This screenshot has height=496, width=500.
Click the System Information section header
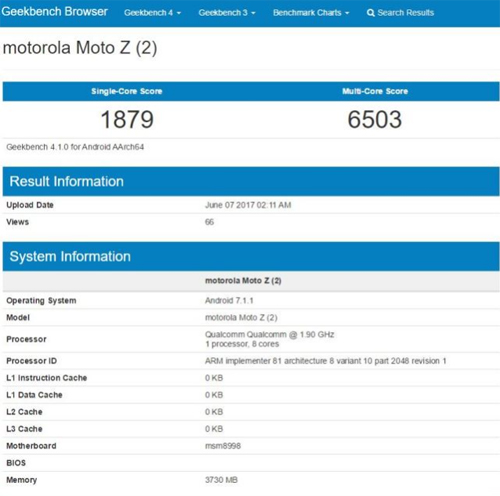pyautogui.click(x=251, y=256)
